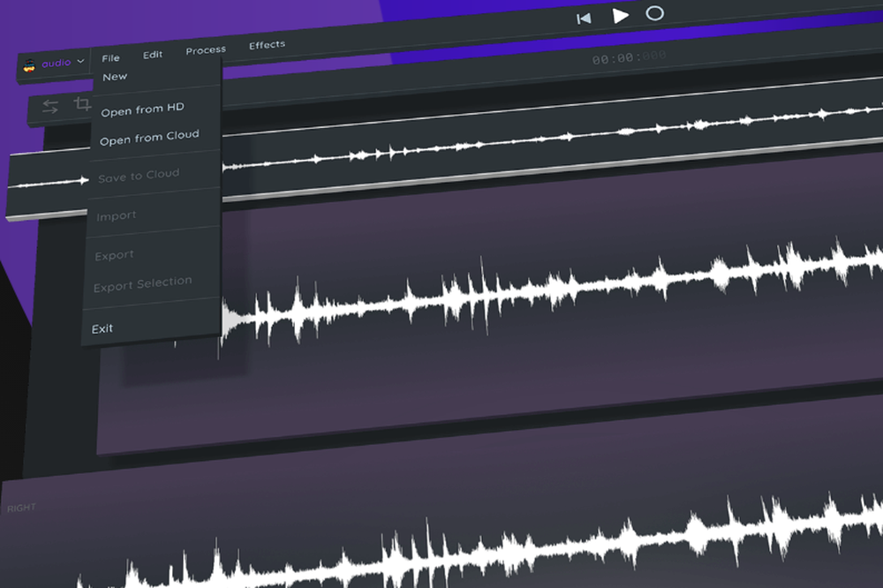The width and height of the screenshot is (883, 588).
Task: Expand the audio dropdown chevron
Action: coord(80,61)
